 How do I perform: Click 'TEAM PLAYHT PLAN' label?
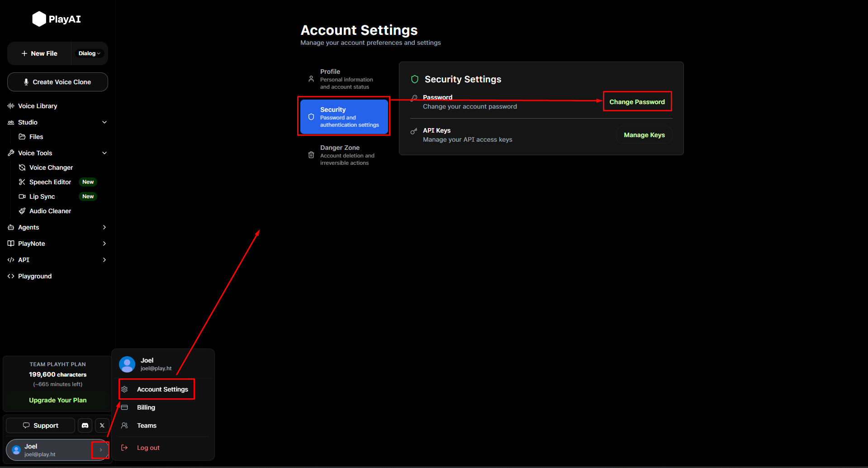coord(58,364)
